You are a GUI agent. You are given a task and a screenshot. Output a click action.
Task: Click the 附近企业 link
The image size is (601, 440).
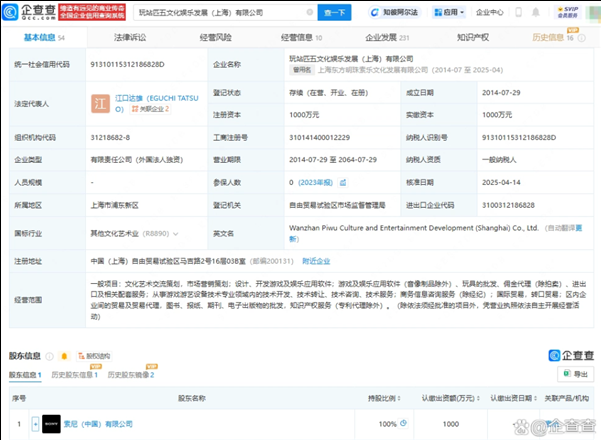pyautogui.click(x=316, y=261)
